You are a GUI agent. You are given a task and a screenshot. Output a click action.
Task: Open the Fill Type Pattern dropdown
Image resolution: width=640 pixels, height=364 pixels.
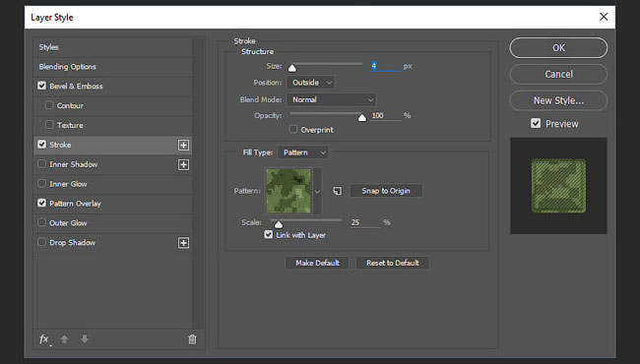click(303, 152)
